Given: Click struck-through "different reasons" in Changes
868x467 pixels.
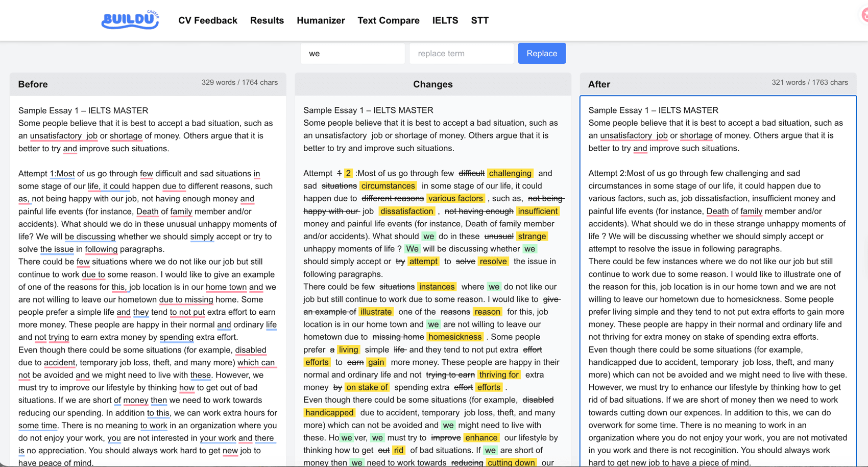Looking at the screenshot, I should [393, 198].
